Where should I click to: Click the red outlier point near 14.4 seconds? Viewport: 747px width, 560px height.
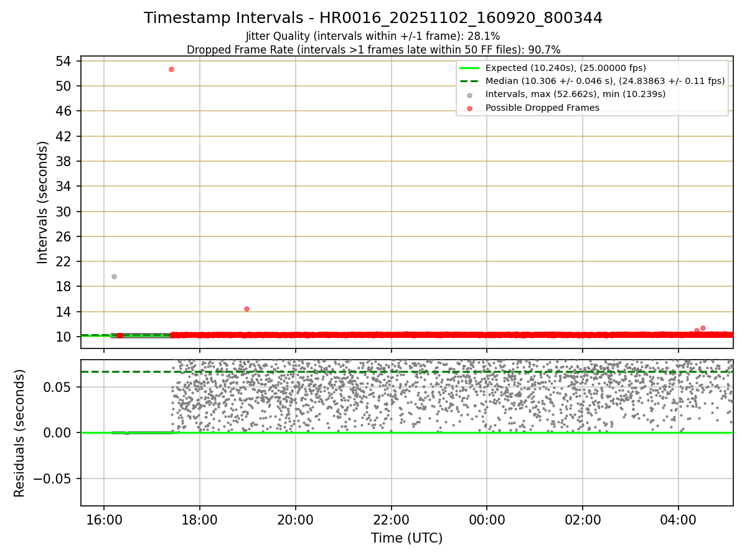point(247,309)
